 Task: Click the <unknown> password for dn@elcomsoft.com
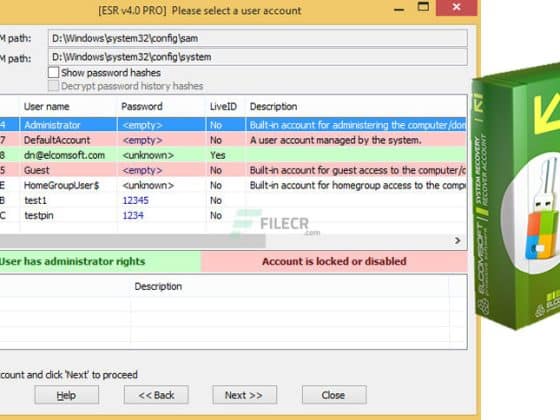pyautogui.click(x=148, y=155)
